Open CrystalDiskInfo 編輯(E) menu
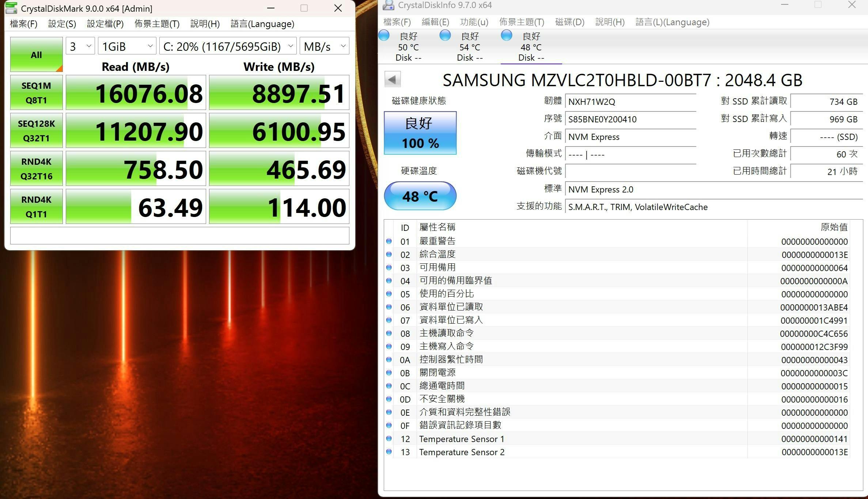 435,22
